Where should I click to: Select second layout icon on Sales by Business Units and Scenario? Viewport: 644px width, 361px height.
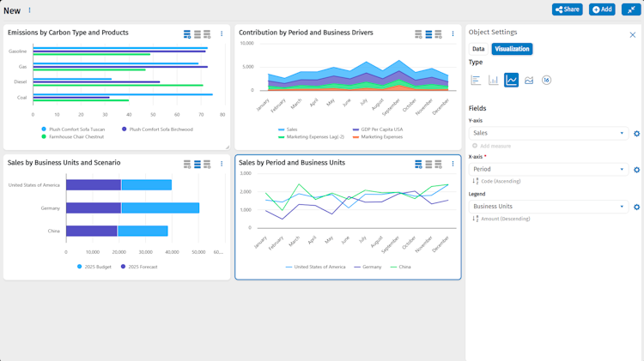(197, 164)
